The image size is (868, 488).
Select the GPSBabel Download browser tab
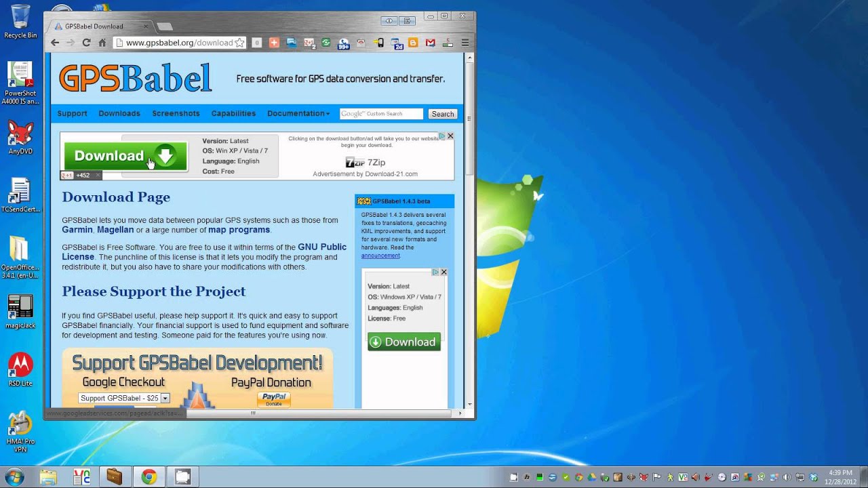tap(102, 26)
